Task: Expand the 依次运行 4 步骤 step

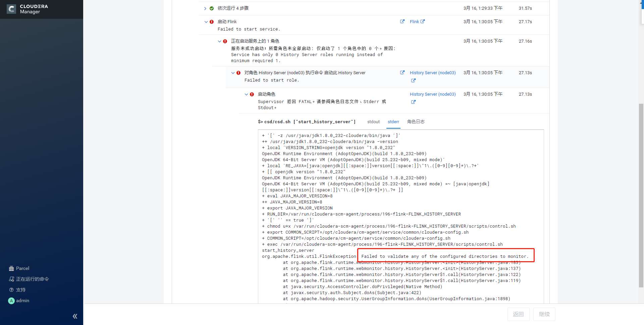Action: pos(205,8)
